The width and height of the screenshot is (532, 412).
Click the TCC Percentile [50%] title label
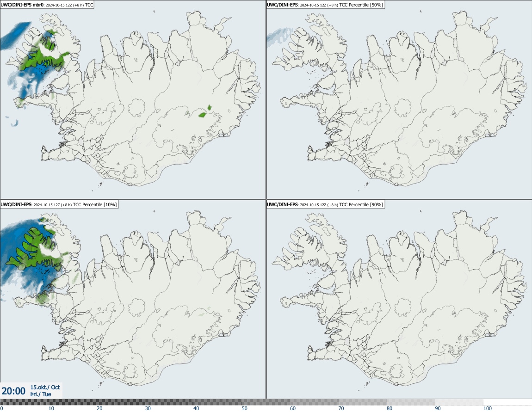[325, 5]
